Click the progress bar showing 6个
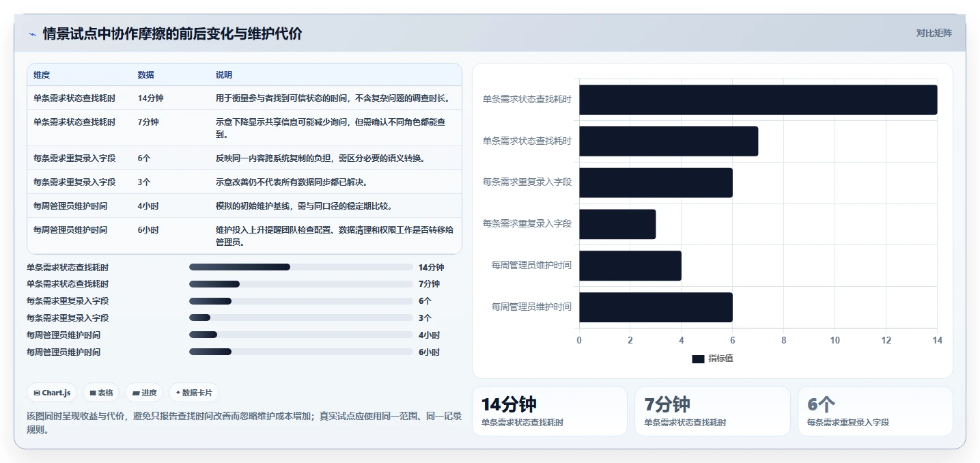 pos(301,301)
